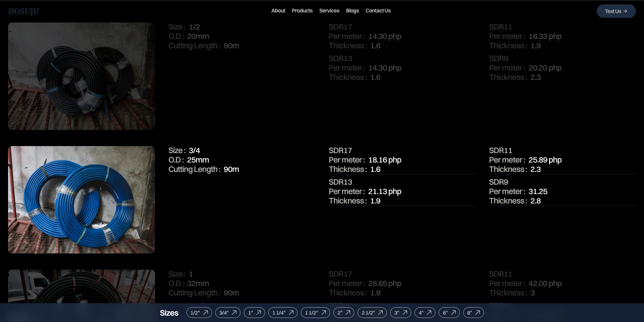Jump to 3/4" size
Image resolution: width=644 pixels, height=322 pixels.
coord(228,313)
